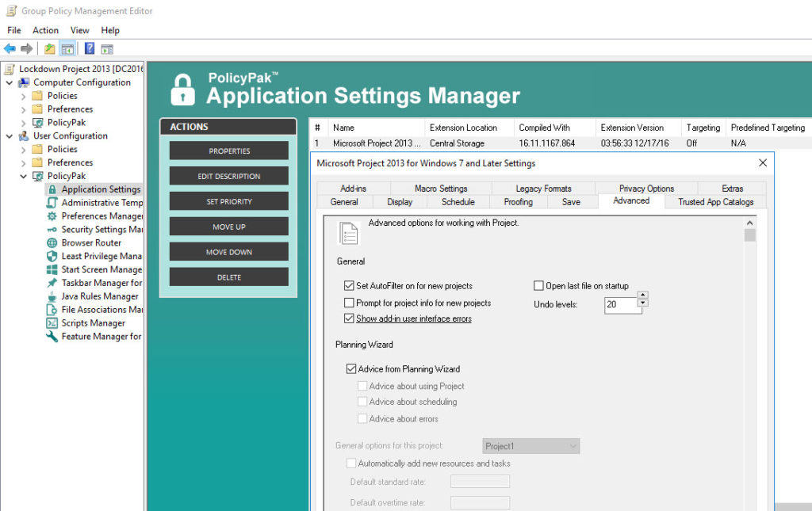Expand Preferences under User Configuration
This screenshot has width=812, height=511.
(23, 163)
